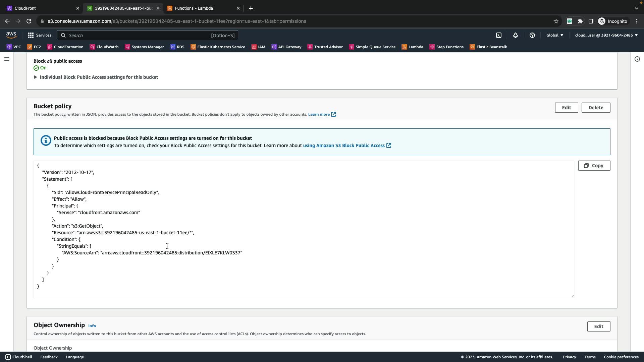The image size is (644, 362).
Task: Open the left side navigation hamburger
Action: point(6,59)
